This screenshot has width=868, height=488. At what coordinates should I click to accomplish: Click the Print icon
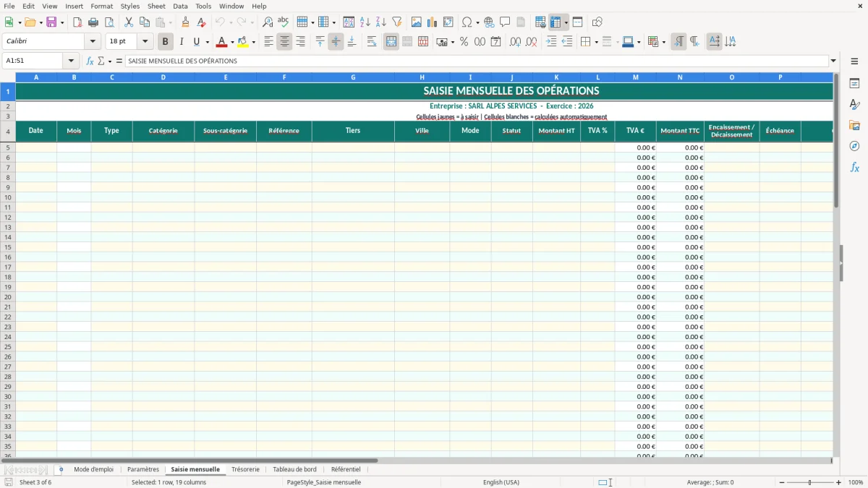coord(93,22)
